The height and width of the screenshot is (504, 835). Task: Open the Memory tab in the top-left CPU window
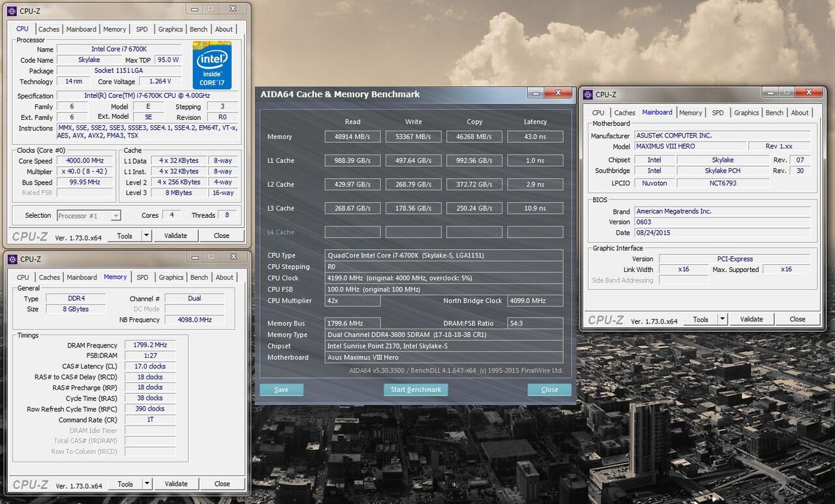point(115,29)
